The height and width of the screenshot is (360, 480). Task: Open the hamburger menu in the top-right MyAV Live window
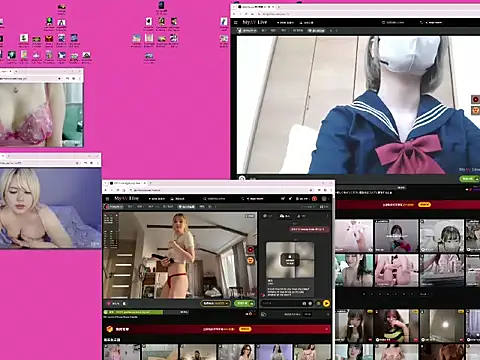point(236,22)
